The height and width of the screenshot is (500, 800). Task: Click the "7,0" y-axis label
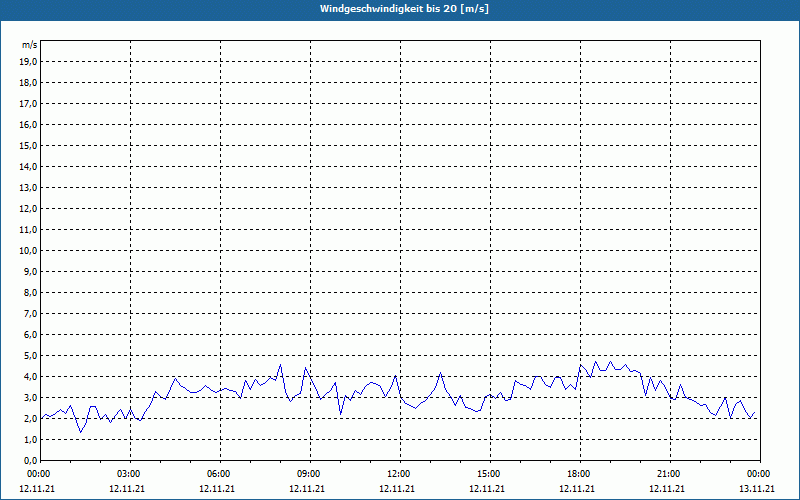point(31,313)
